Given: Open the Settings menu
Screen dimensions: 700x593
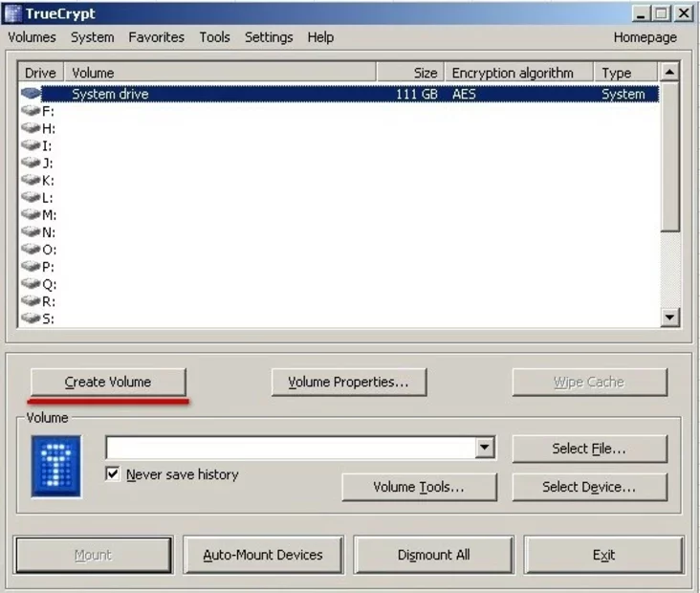Looking at the screenshot, I should click(269, 37).
